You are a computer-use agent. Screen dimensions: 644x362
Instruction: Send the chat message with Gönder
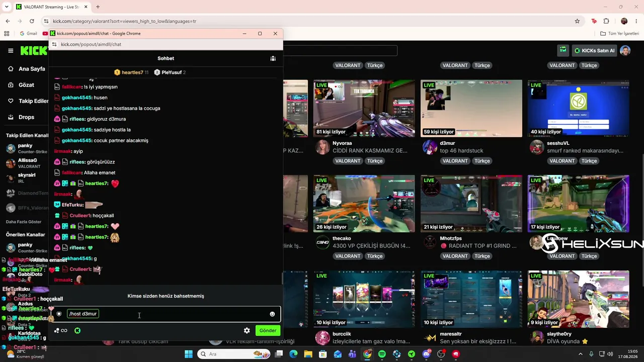coord(268,330)
